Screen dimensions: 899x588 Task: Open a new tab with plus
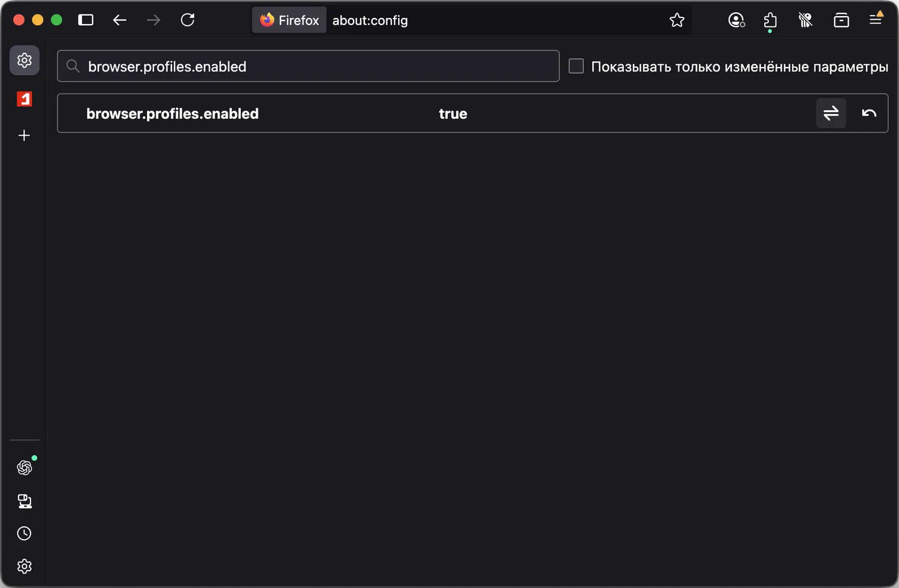25,135
